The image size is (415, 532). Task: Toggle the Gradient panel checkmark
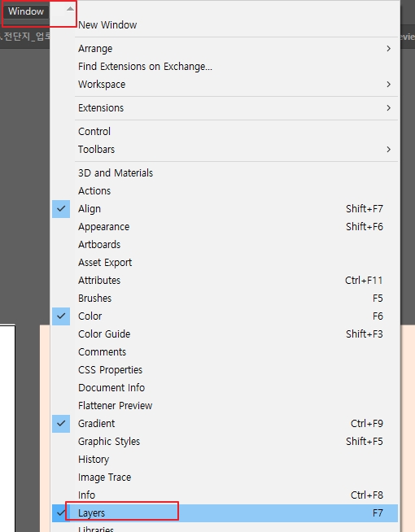click(x=61, y=424)
